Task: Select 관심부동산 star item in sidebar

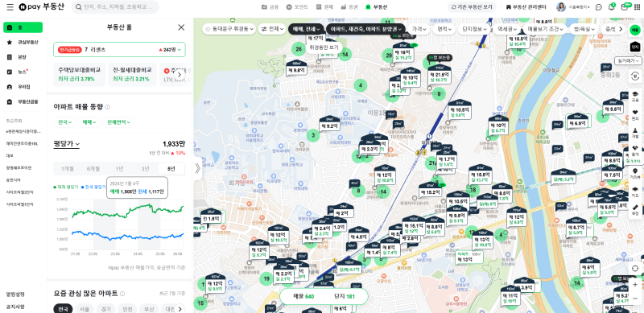Action: coord(23,42)
